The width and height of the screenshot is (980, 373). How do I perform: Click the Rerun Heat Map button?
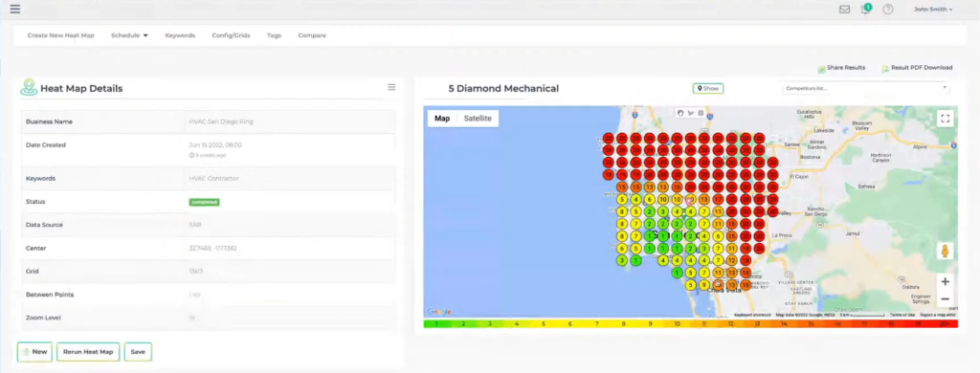click(x=88, y=352)
